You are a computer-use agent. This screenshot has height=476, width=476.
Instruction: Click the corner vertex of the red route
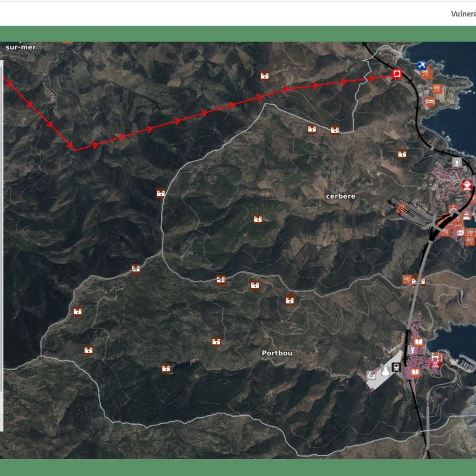click(74, 149)
